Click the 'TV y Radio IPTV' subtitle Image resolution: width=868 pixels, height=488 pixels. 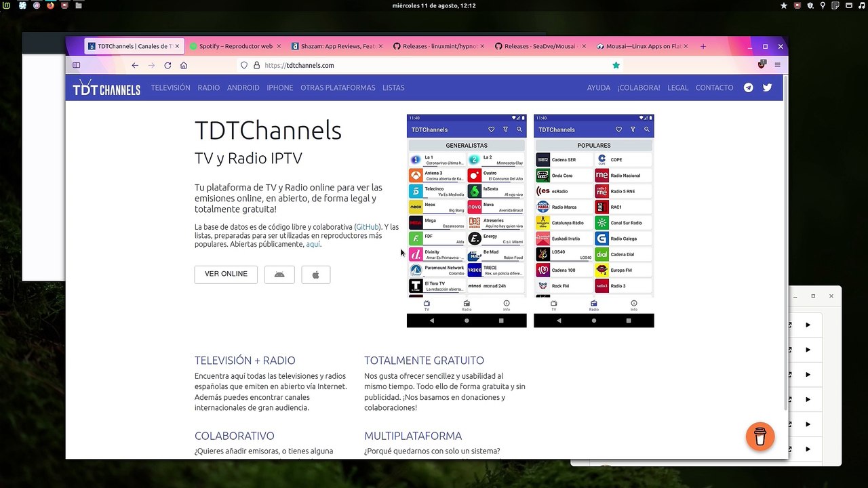tap(248, 158)
